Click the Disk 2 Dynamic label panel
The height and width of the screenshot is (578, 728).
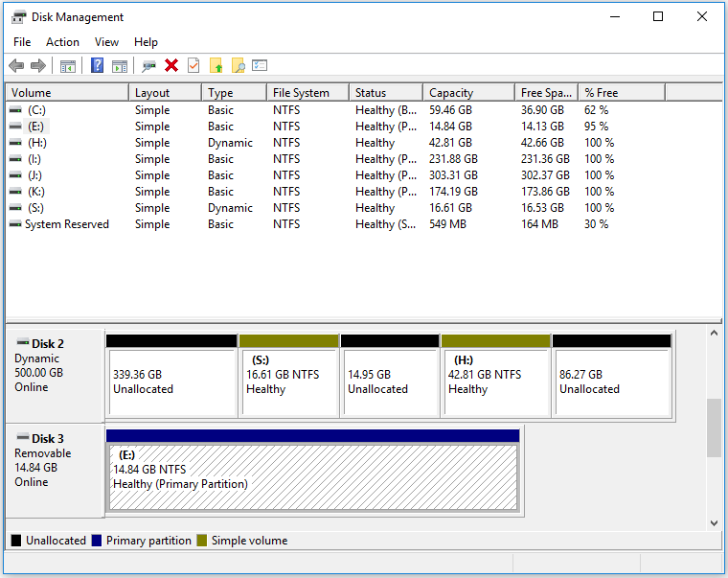click(x=55, y=373)
